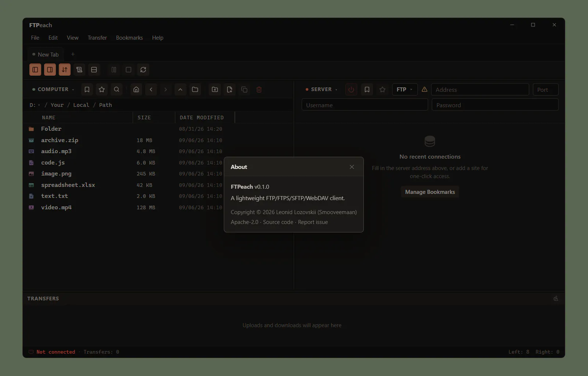Open the Help menu
The width and height of the screenshot is (588, 376).
click(x=158, y=38)
